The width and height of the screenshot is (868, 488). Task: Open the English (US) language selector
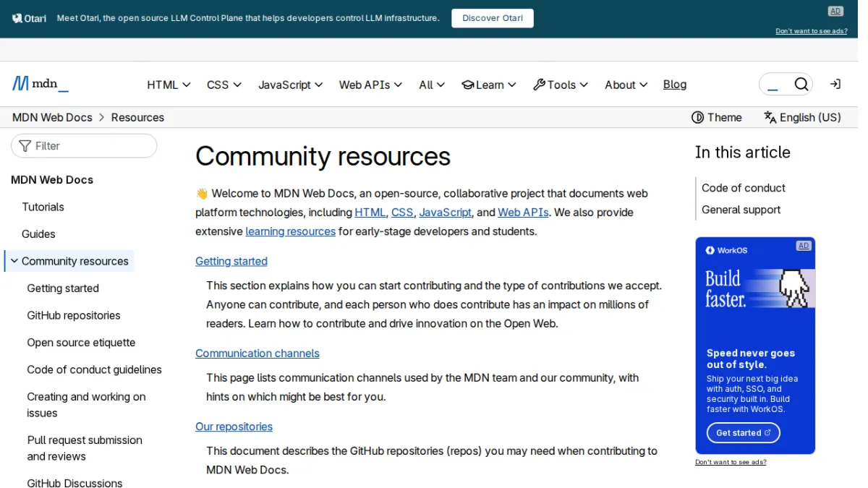802,117
